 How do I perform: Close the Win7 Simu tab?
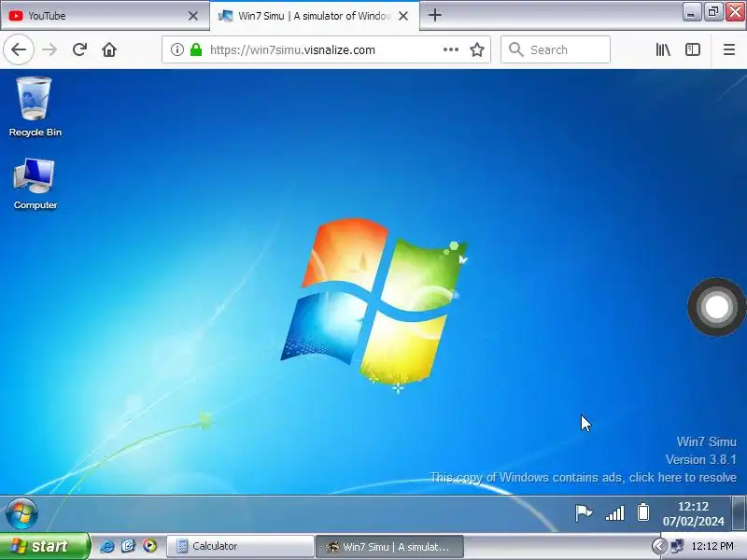tap(403, 16)
